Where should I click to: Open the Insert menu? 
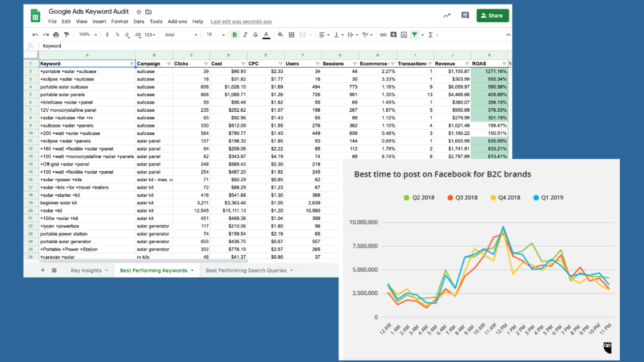[x=99, y=21]
